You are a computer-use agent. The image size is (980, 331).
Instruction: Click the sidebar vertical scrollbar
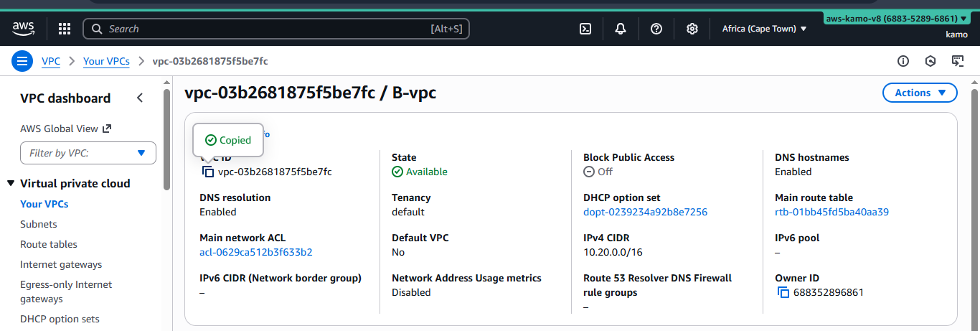[x=166, y=140]
